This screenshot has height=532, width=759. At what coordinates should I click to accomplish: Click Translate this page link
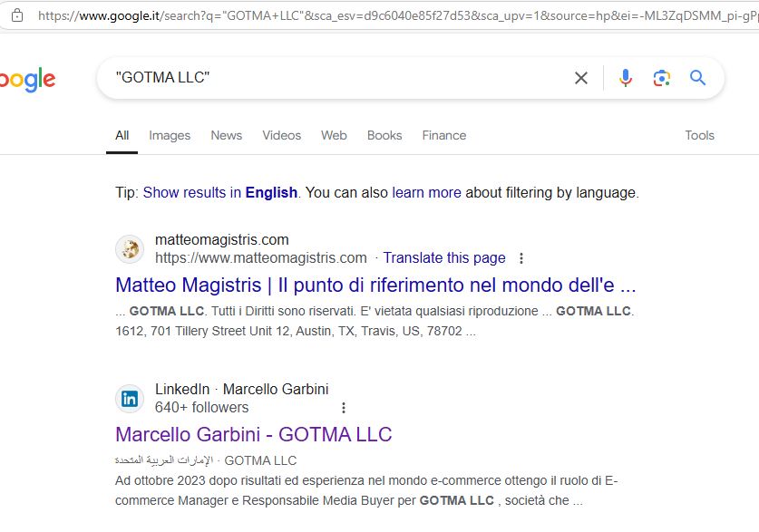pos(444,257)
